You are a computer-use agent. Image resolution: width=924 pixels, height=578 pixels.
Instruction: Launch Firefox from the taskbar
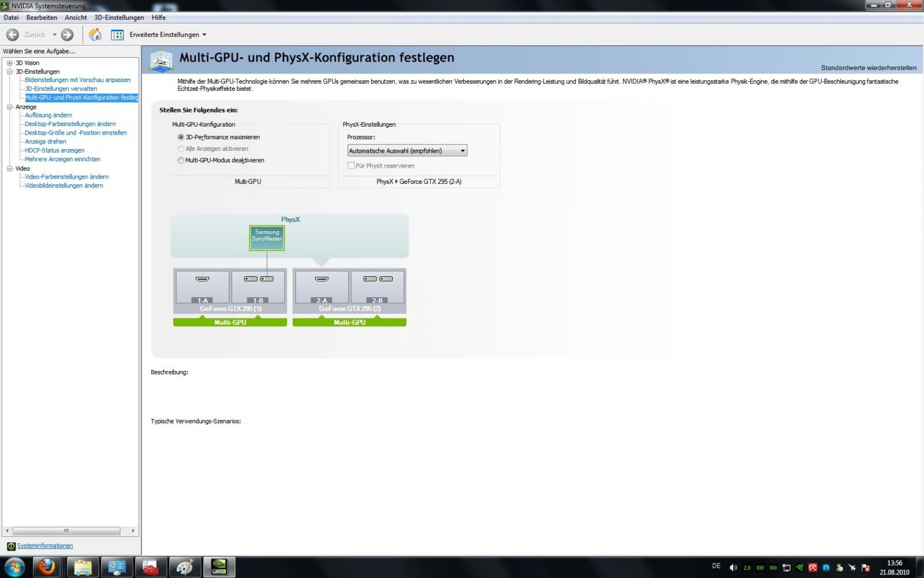[47, 567]
